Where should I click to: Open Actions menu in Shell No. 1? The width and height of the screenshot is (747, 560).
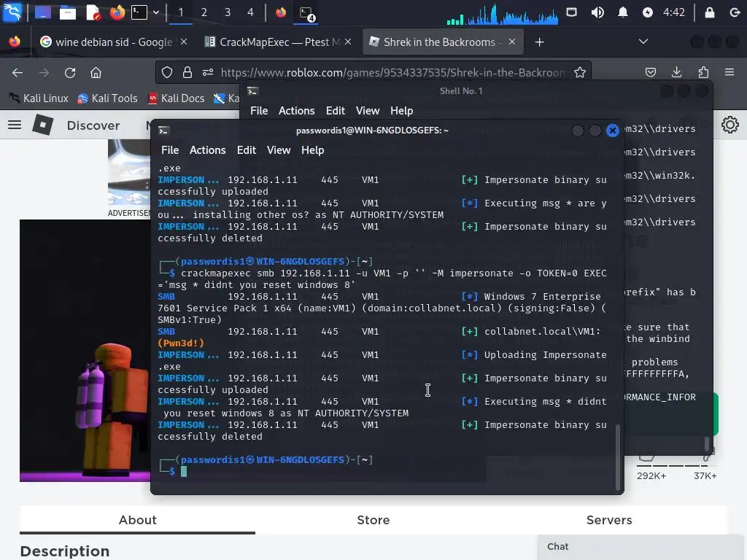(297, 111)
